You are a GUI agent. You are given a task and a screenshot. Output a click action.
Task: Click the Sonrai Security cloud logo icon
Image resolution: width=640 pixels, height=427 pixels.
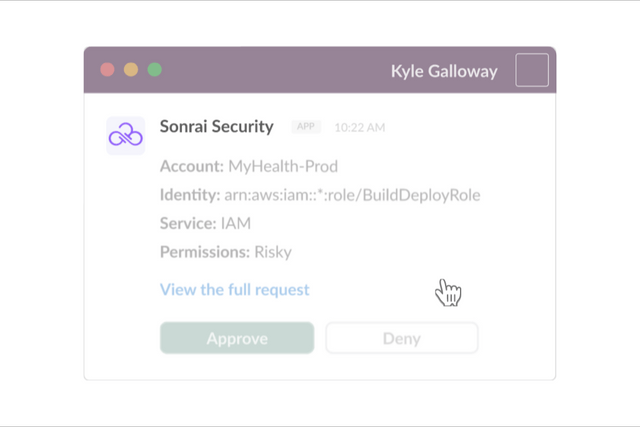(x=126, y=136)
